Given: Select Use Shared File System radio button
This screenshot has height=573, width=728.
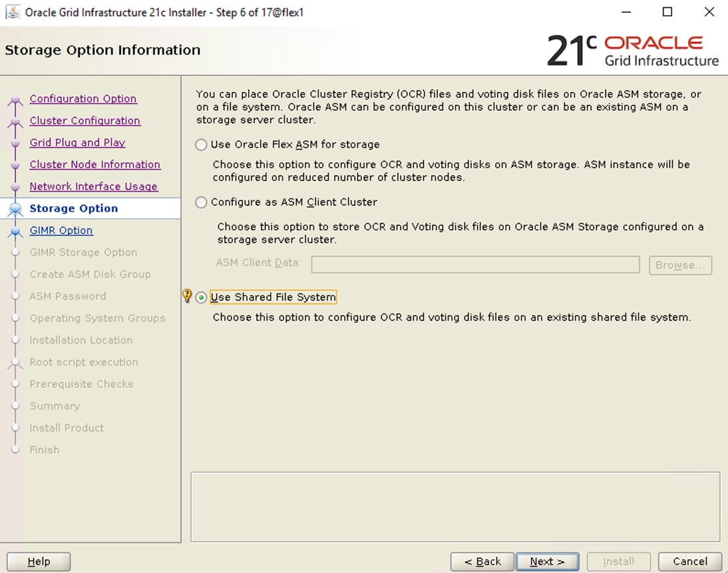Looking at the screenshot, I should [201, 297].
